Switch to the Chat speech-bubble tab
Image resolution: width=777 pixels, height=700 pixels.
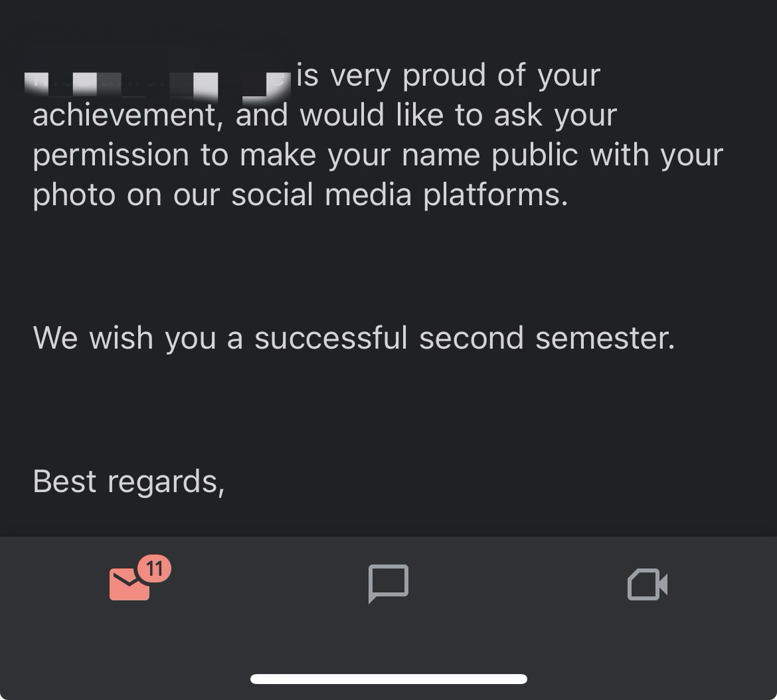(388, 584)
